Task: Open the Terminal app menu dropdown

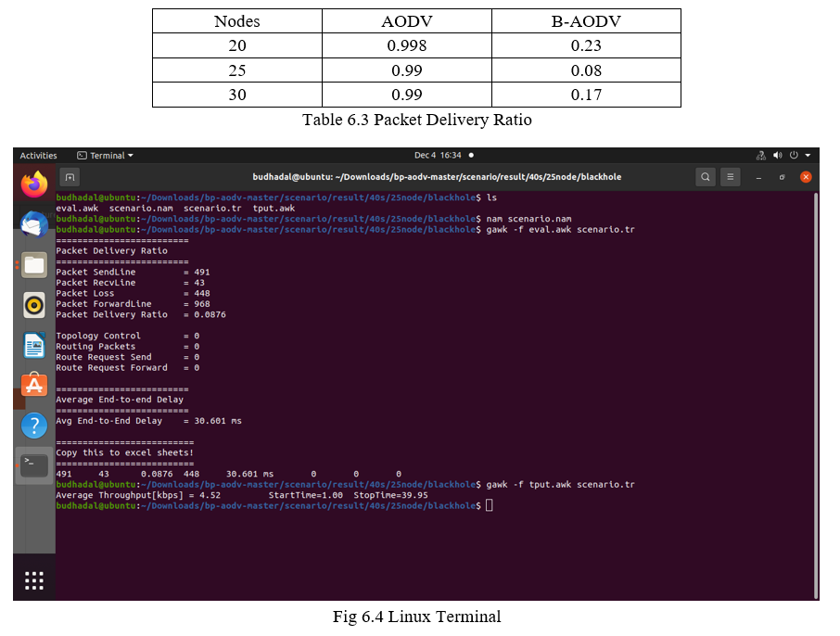Action: tap(105, 156)
